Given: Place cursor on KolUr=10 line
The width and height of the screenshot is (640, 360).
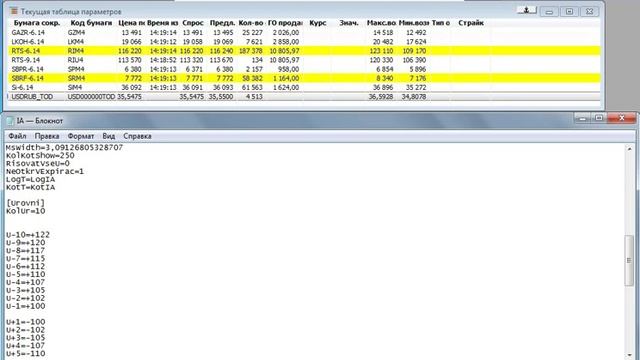Looking at the screenshot, I should click(x=25, y=211).
